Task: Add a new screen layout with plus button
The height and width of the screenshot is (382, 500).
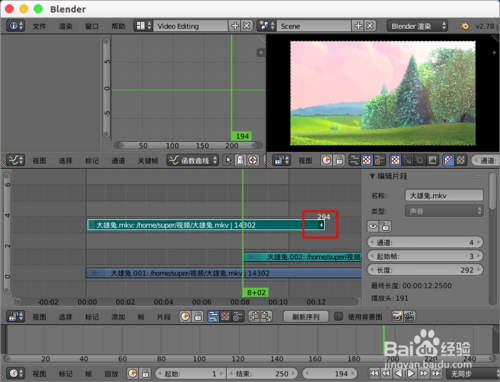Action: pos(235,26)
